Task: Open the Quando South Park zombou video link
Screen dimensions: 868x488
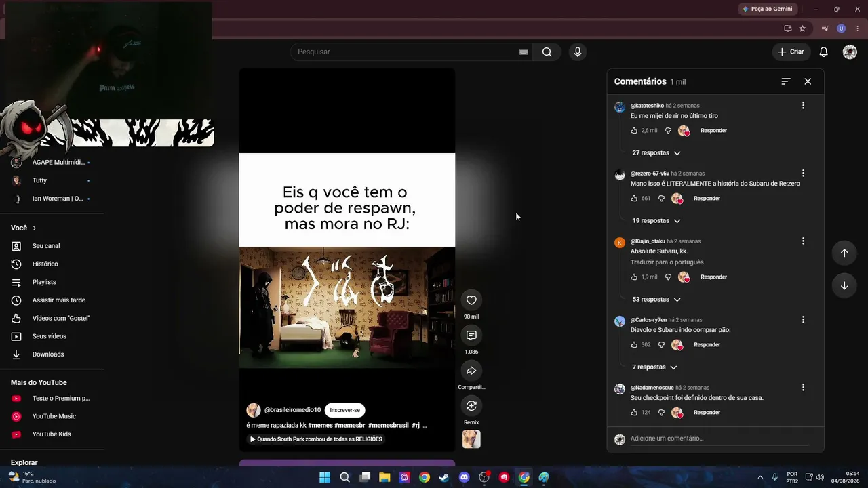Action: click(x=316, y=439)
